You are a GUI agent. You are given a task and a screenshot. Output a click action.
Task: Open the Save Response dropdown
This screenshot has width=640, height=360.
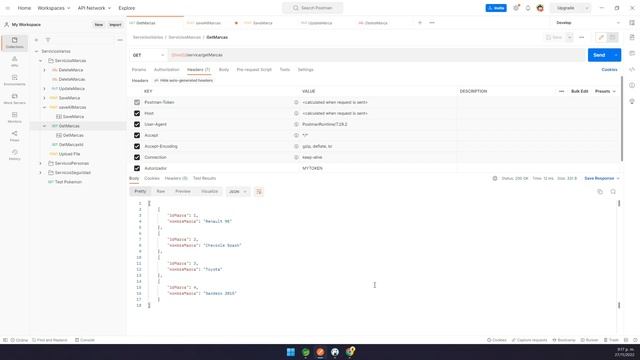[602, 178]
